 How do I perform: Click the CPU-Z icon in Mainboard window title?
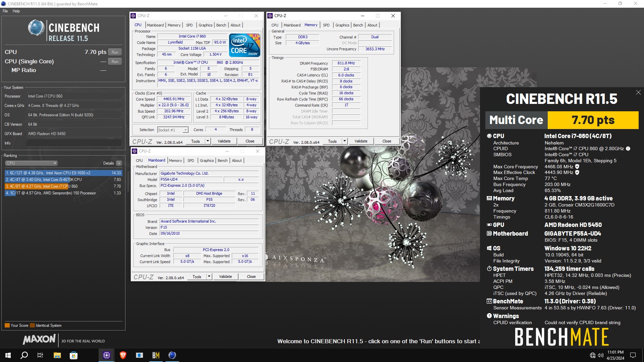pyautogui.click(x=135, y=151)
